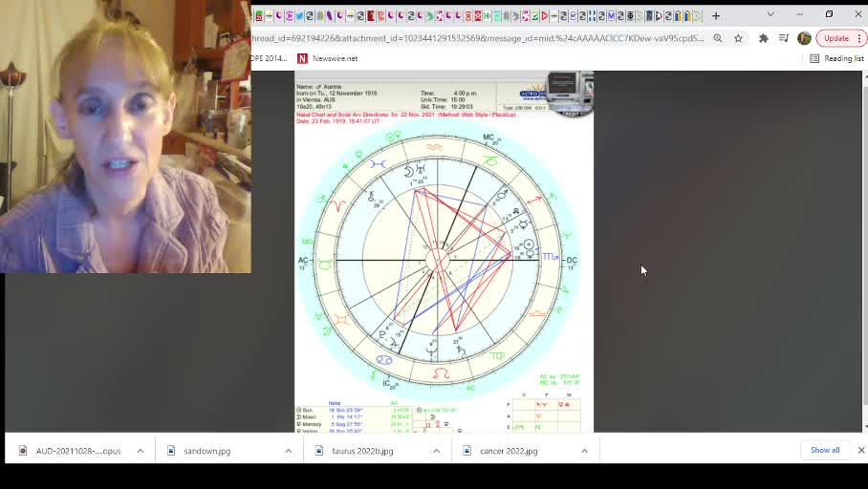The width and height of the screenshot is (868, 489).
Task: Bookmark this page with the star icon
Action: (x=738, y=38)
